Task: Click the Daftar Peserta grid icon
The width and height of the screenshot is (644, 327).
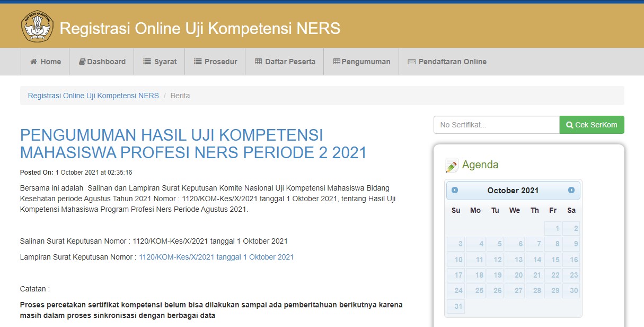Action: [x=257, y=61]
